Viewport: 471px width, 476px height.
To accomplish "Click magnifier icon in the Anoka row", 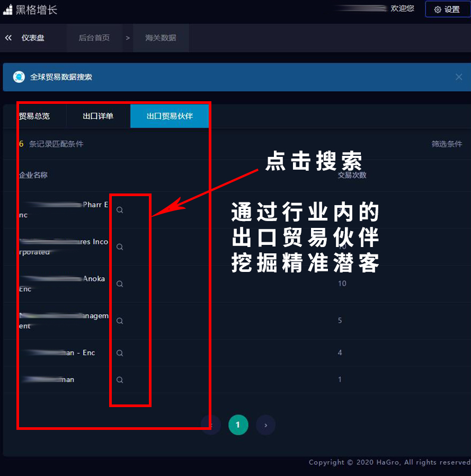I will point(120,284).
